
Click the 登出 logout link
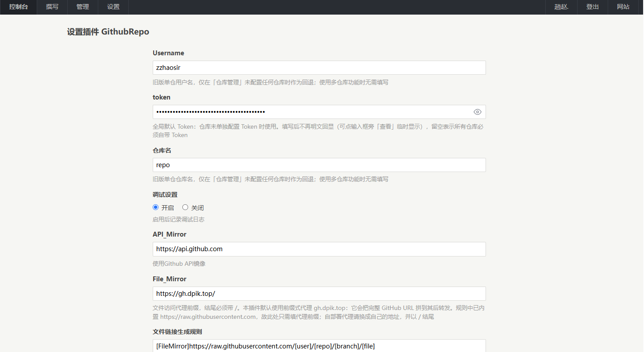tap(593, 7)
